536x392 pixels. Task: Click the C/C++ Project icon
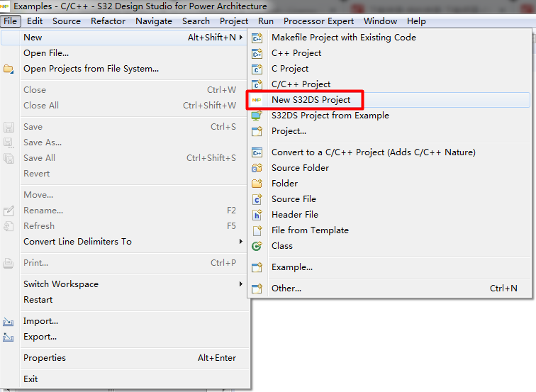[x=257, y=84]
